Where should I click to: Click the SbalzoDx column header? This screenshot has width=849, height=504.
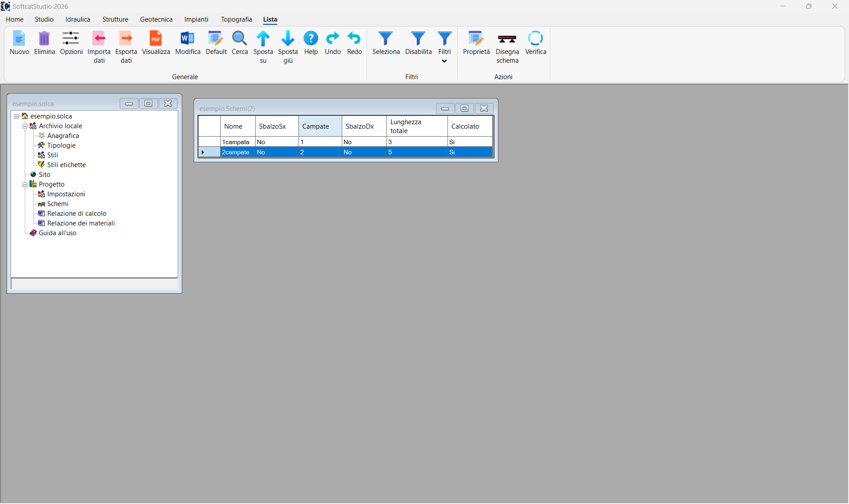pyautogui.click(x=364, y=126)
